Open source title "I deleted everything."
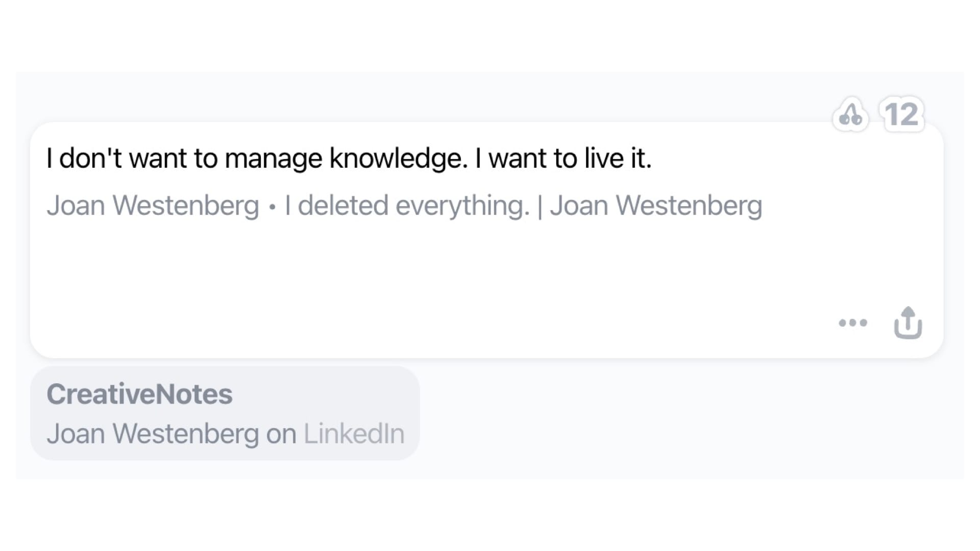Viewport: 980px width, 551px height. click(407, 206)
